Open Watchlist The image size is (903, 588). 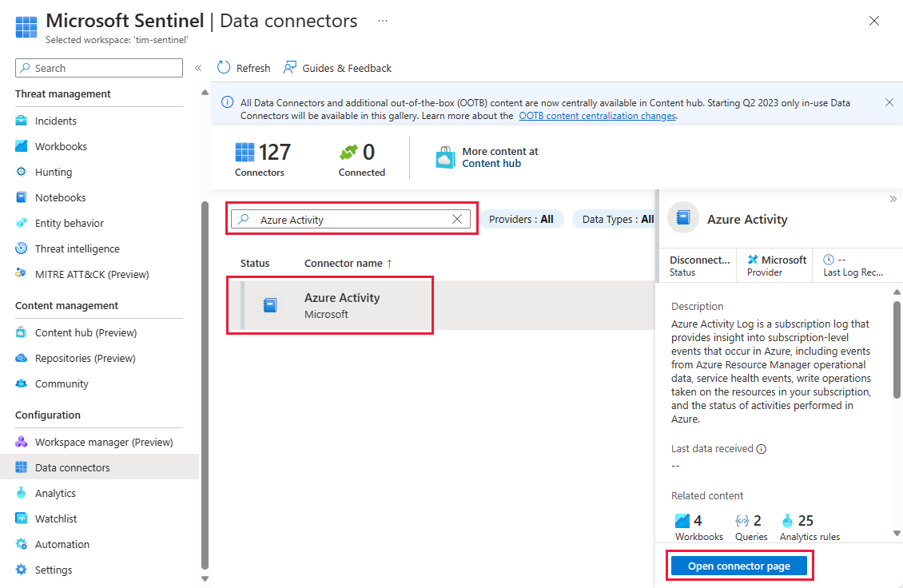click(x=54, y=518)
